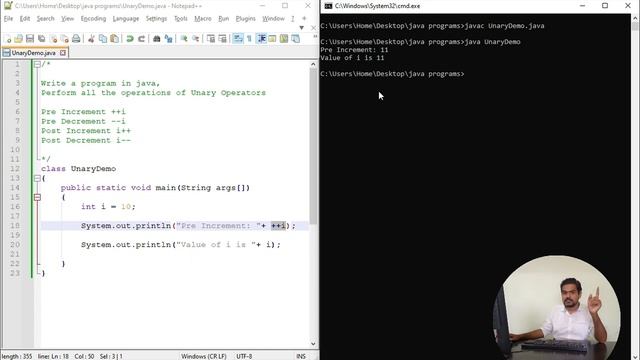Click the folder-shaped icon after Indent Guide

point(272,39)
